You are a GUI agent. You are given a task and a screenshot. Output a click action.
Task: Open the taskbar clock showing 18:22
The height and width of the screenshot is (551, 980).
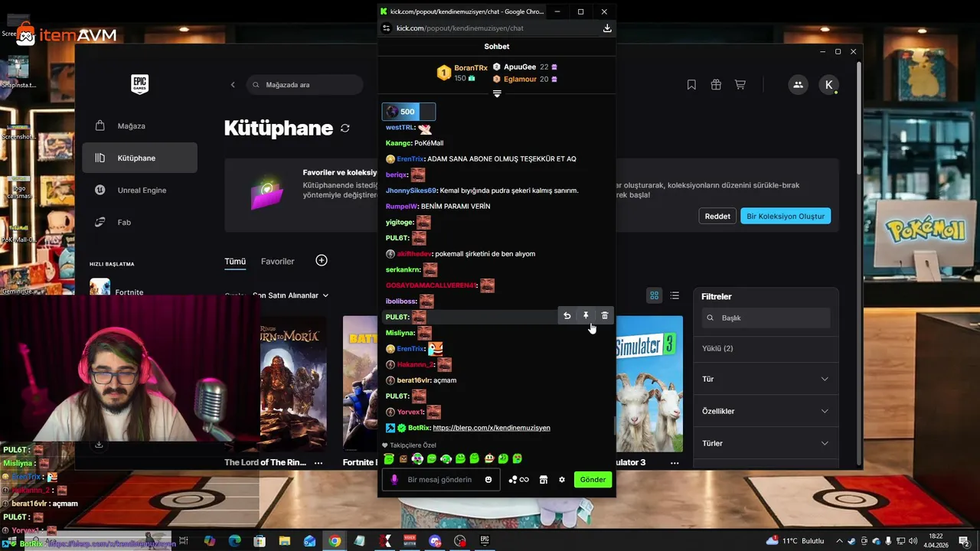click(x=936, y=540)
